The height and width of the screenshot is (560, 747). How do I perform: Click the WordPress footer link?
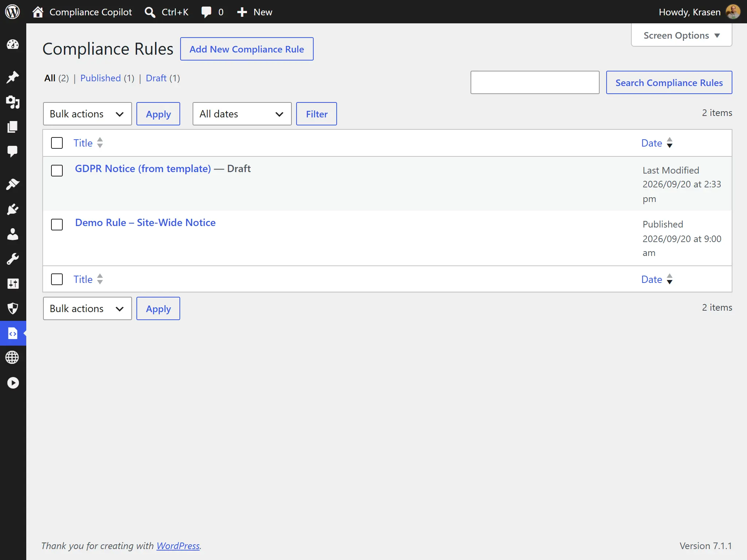(178, 546)
